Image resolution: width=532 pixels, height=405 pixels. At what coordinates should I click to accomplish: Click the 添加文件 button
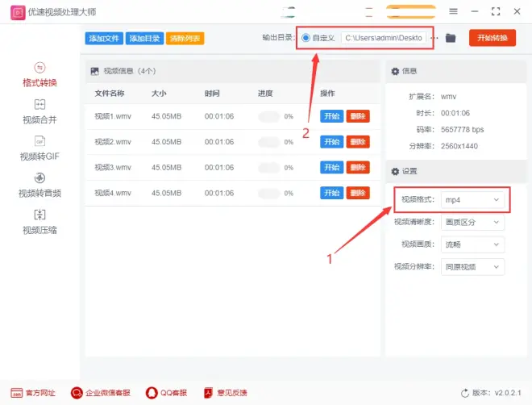point(103,39)
